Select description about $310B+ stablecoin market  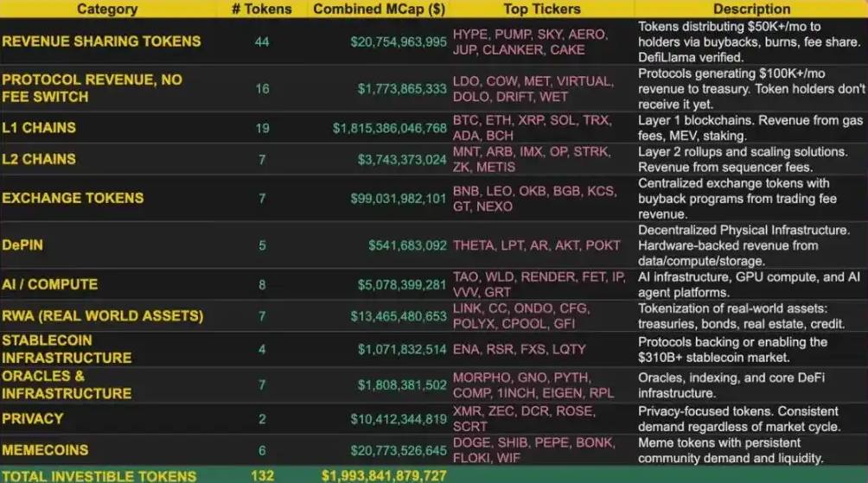732,350
